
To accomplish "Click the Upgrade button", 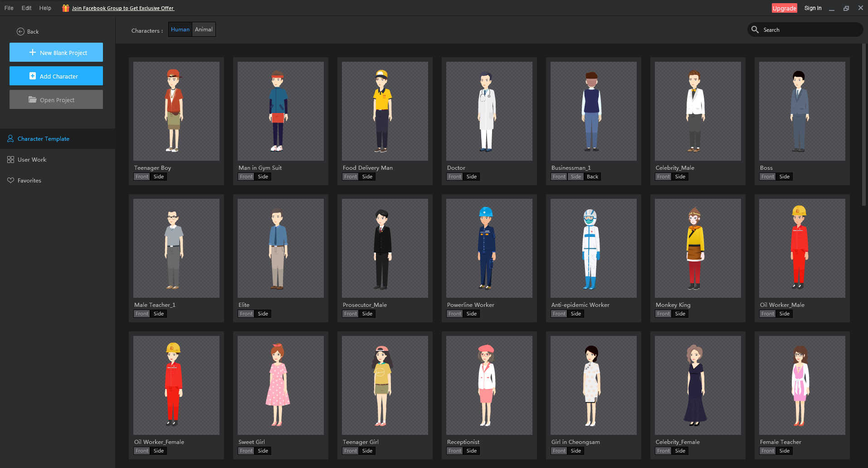I will pyautogui.click(x=784, y=8).
